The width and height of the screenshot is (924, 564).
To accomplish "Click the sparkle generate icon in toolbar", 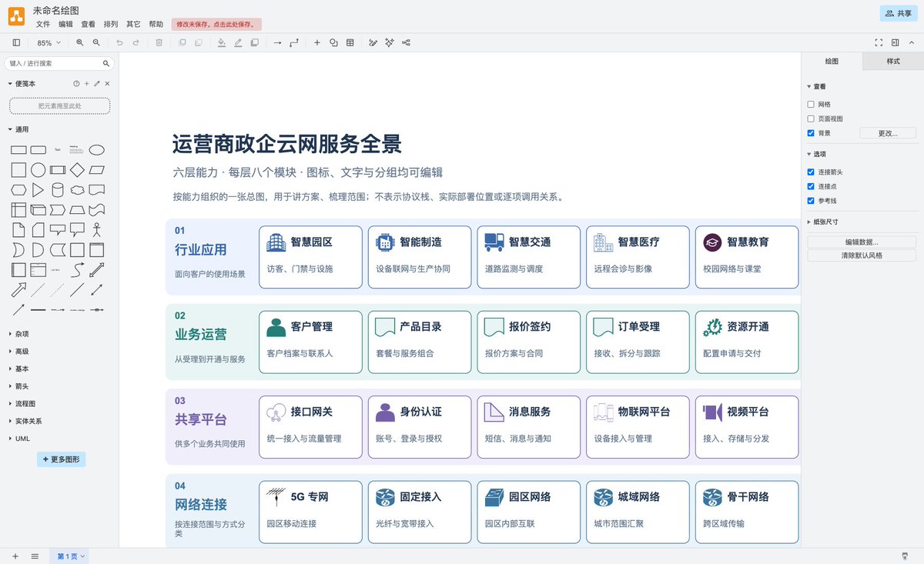I will coord(390,43).
